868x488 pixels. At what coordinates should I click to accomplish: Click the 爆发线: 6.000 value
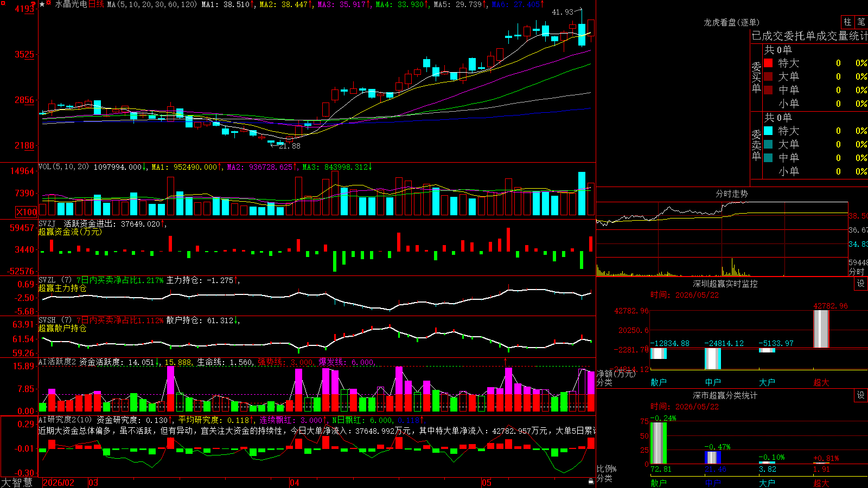[347, 362]
